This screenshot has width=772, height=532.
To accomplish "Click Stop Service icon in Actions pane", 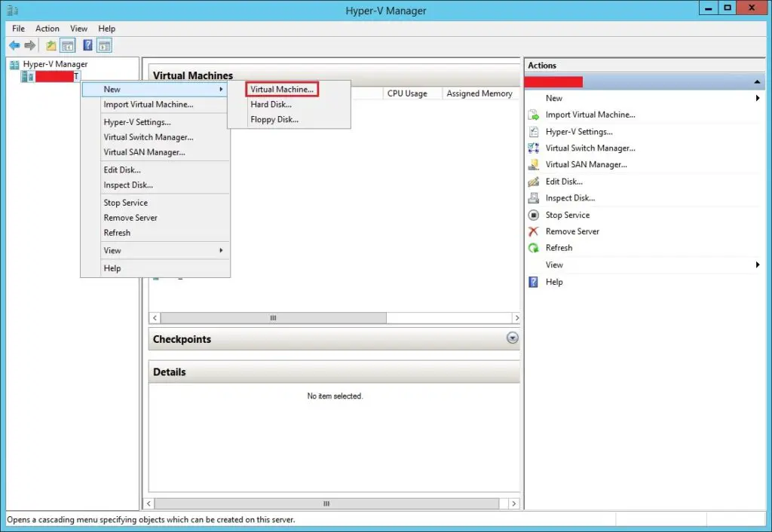I will coord(533,215).
